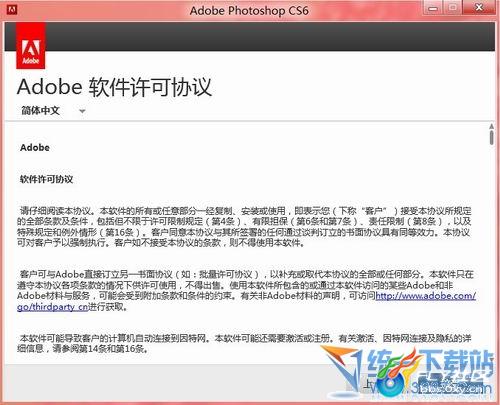This screenshot has height=405, width=500.
Task: Click the partially hidden 上一步 back button
Action: pyautogui.click(x=368, y=384)
